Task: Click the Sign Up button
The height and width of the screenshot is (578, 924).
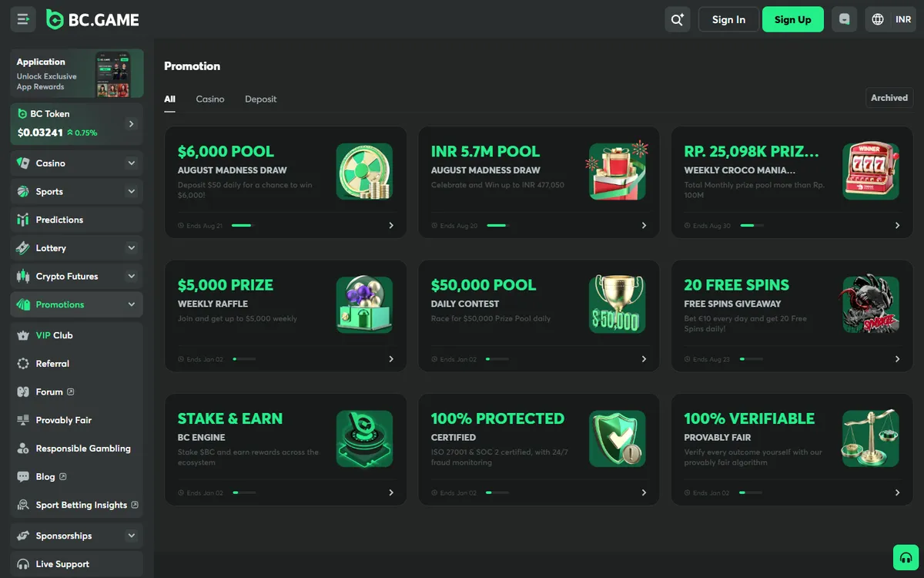Action: [x=792, y=19]
